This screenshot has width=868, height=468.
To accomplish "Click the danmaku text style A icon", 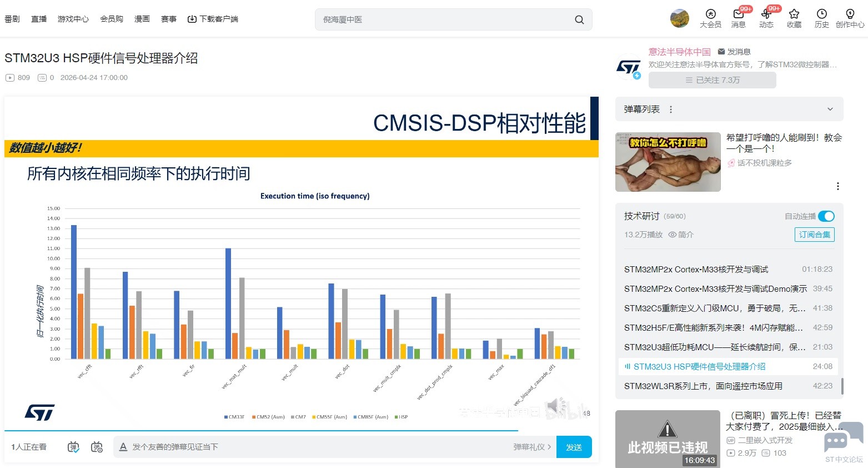I will (123, 447).
